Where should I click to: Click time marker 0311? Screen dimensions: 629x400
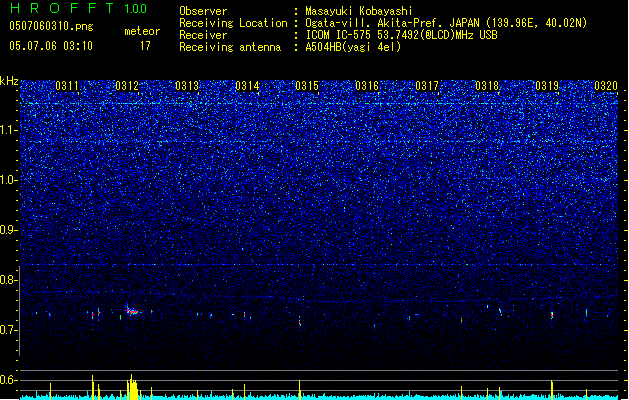pos(67,86)
